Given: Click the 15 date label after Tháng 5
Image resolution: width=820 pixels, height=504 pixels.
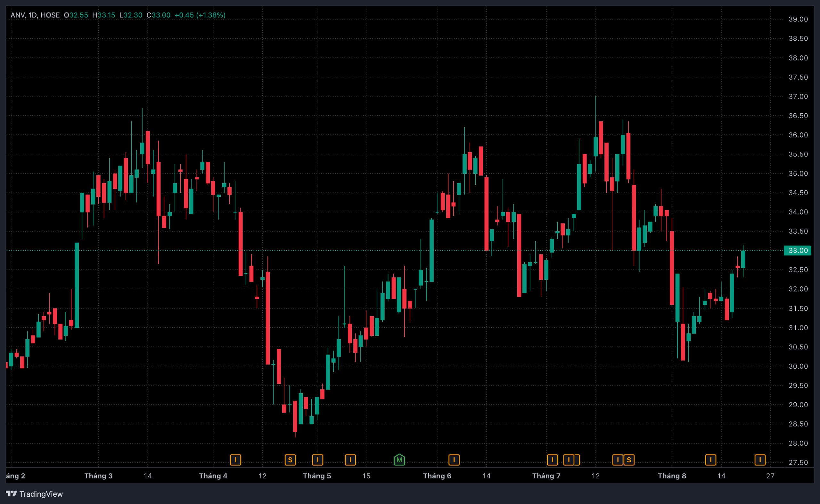Looking at the screenshot, I should [366, 476].
